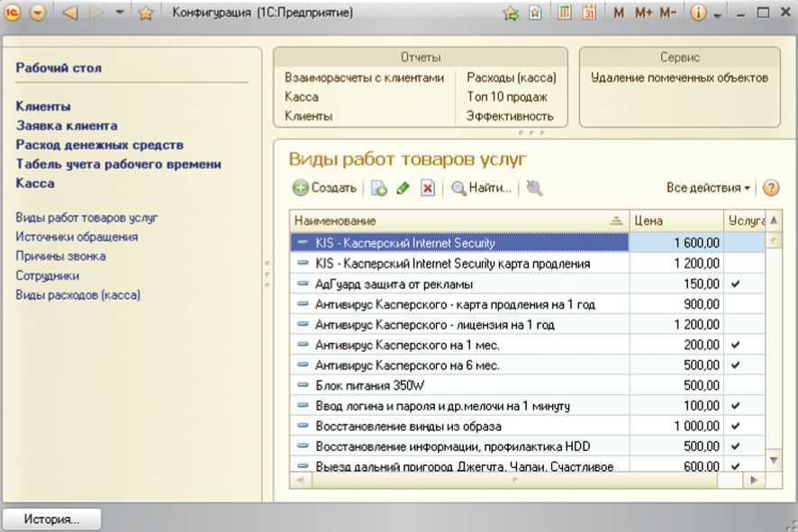Toggle Услуга checkmark for Антивирус Касперского на 1 мес.
The image size is (798, 532).
pos(736,345)
